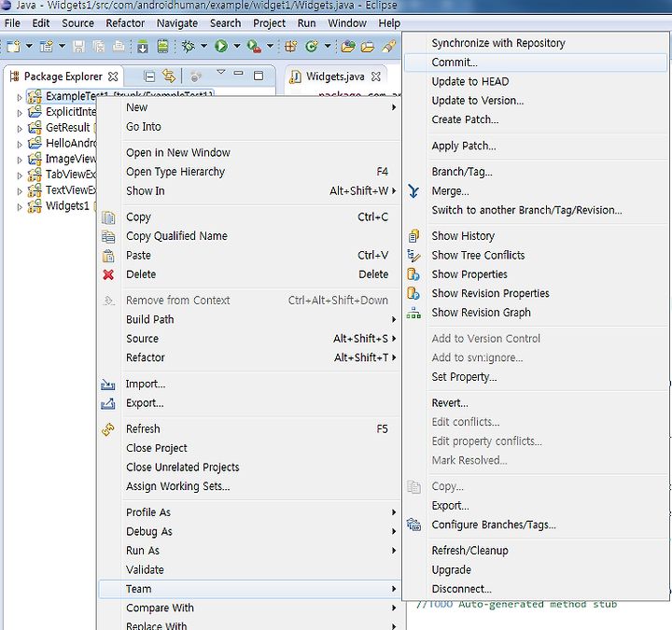Open the Android Virtual Device Manager icon
This screenshot has width=672, height=630.
[162, 46]
